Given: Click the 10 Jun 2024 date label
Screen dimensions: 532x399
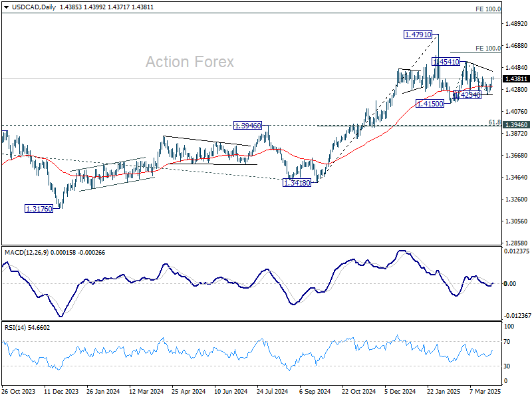Looking at the screenshot, I should (x=231, y=391).
